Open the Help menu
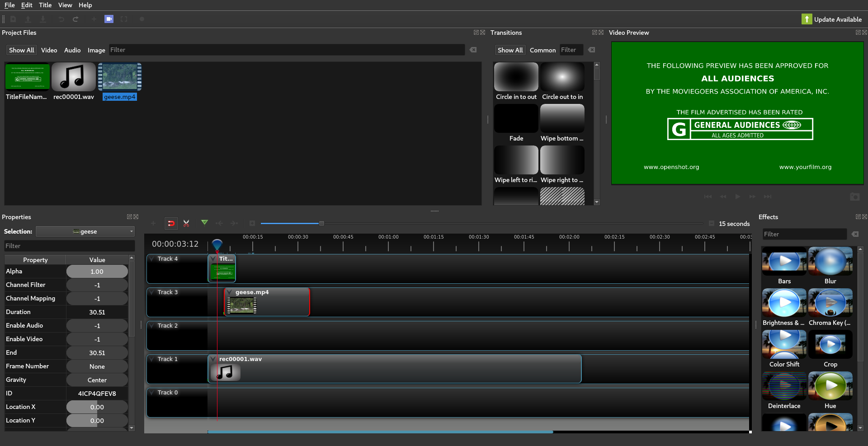This screenshot has width=868, height=446. coord(85,5)
